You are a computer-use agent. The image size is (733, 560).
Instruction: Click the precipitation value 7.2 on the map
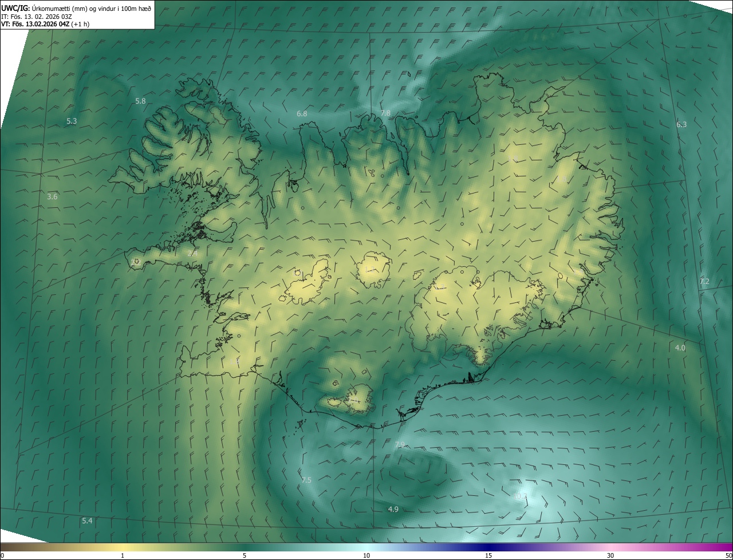704,281
